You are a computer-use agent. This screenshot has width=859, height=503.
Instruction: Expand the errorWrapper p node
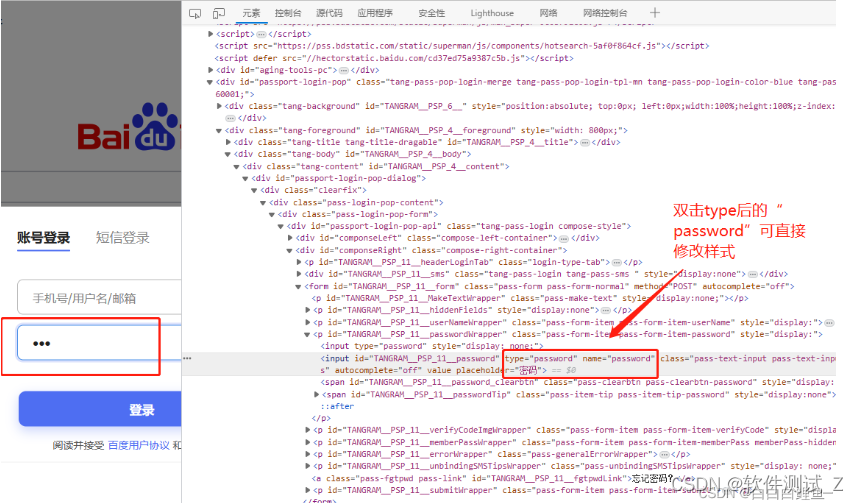307,454
